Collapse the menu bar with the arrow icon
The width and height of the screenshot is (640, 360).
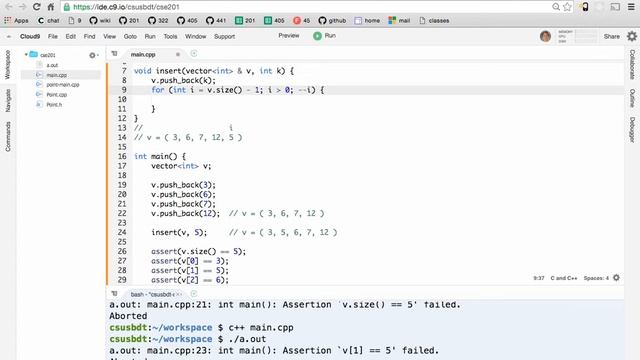click(x=9, y=36)
